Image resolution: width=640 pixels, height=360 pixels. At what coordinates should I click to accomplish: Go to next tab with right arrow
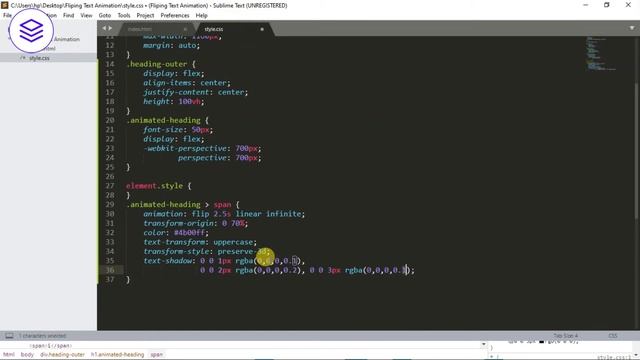pyautogui.click(x=110, y=28)
